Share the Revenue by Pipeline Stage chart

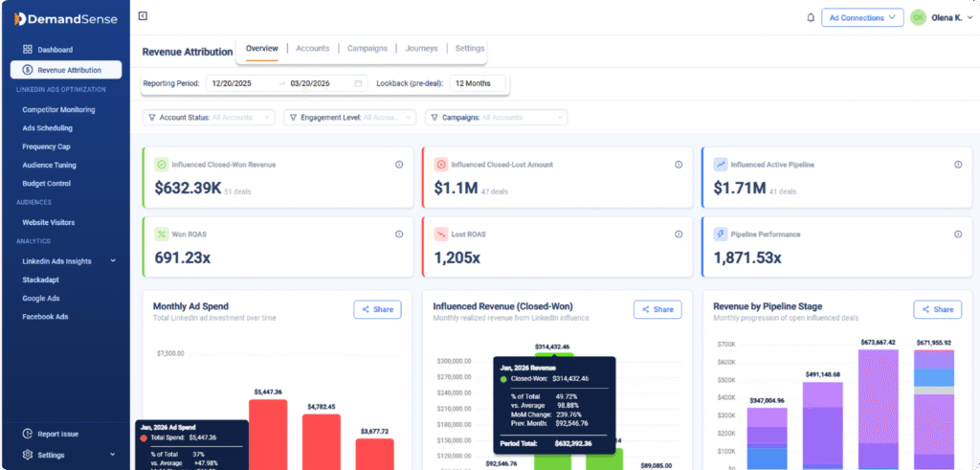coord(938,309)
